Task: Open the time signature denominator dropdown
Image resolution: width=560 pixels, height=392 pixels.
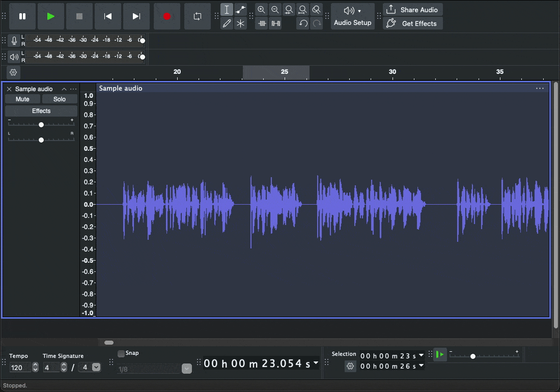Action: (x=96, y=367)
